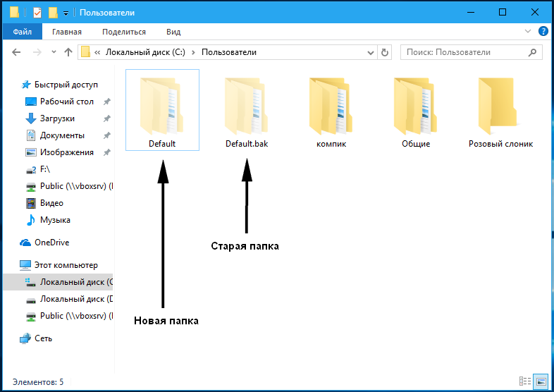Click the address bar folder icon

click(x=85, y=52)
